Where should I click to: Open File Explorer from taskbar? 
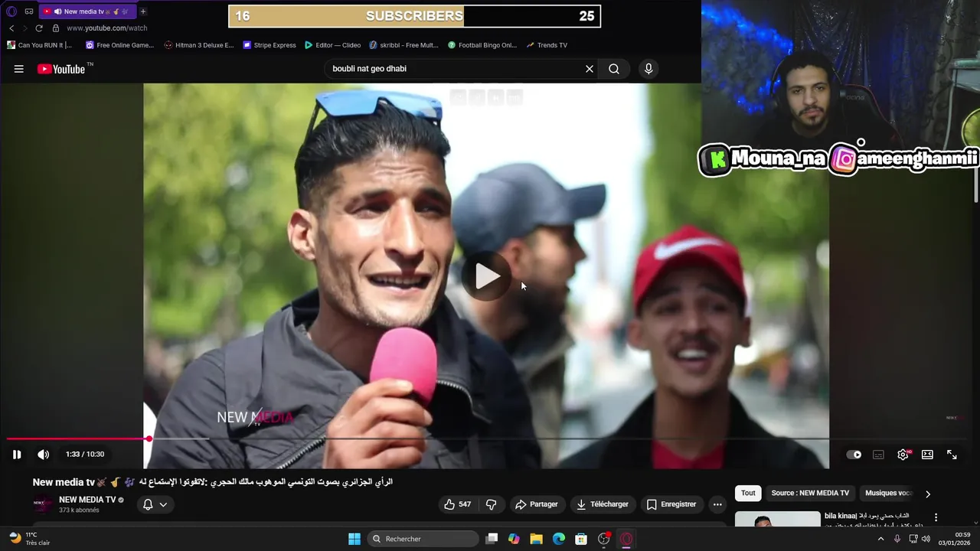(536, 539)
